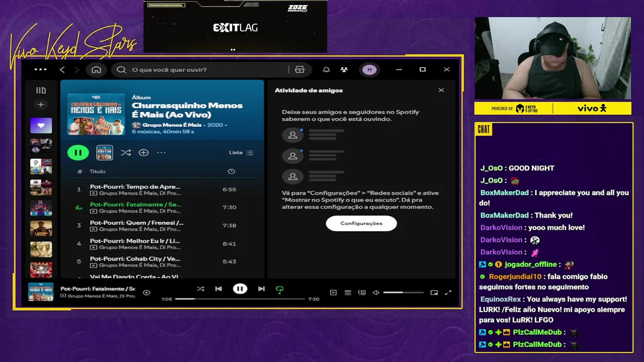The height and width of the screenshot is (362, 644).
Task: Add the current song to Liked Songs
Action: (146, 292)
